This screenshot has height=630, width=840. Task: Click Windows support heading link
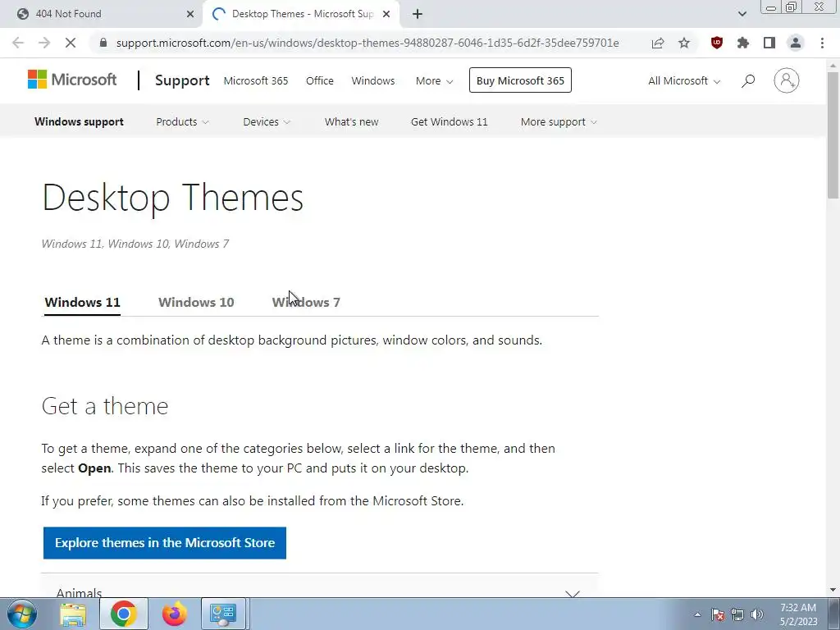[x=80, y=121]
